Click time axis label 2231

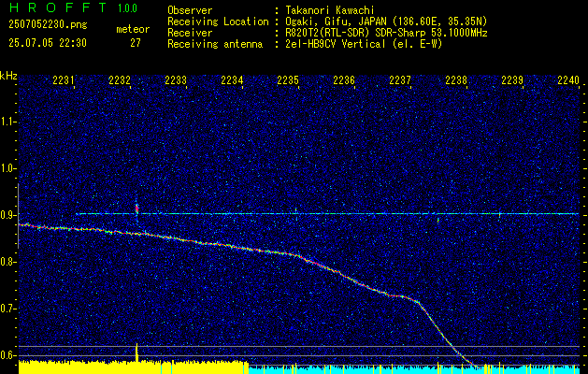(63, 79)
